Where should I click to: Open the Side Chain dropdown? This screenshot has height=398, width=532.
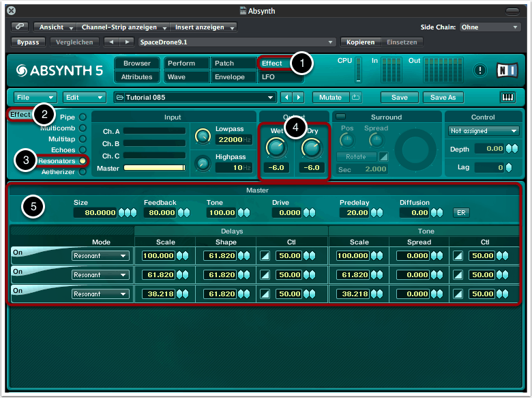click(x=490, y=27)
